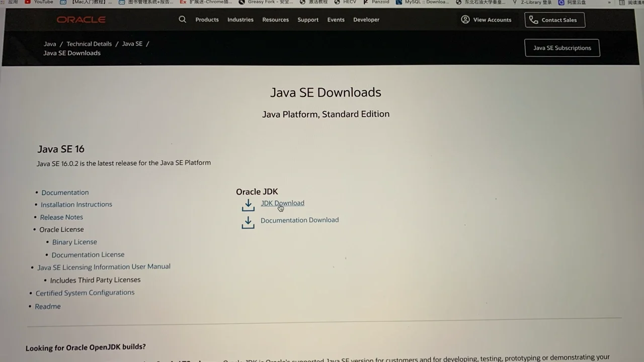The width and height of the screenshot is (644, 362).
Task: Click the Oracle logo
Action: [81, 20]
